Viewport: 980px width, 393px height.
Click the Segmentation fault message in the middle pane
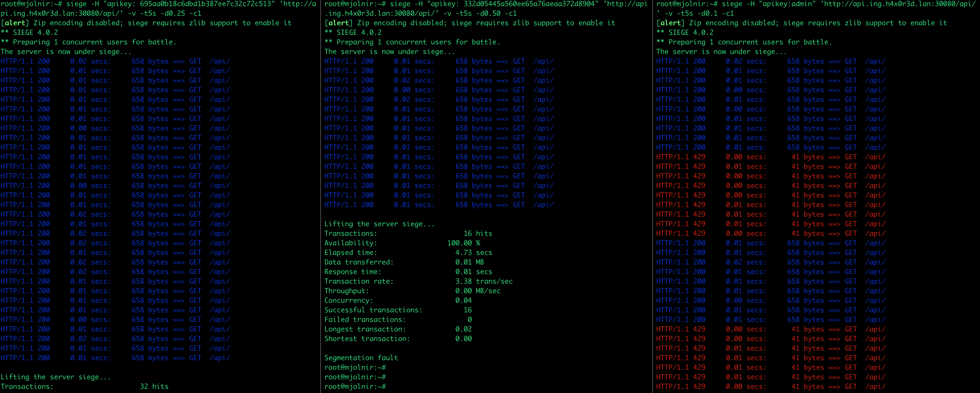361,357
